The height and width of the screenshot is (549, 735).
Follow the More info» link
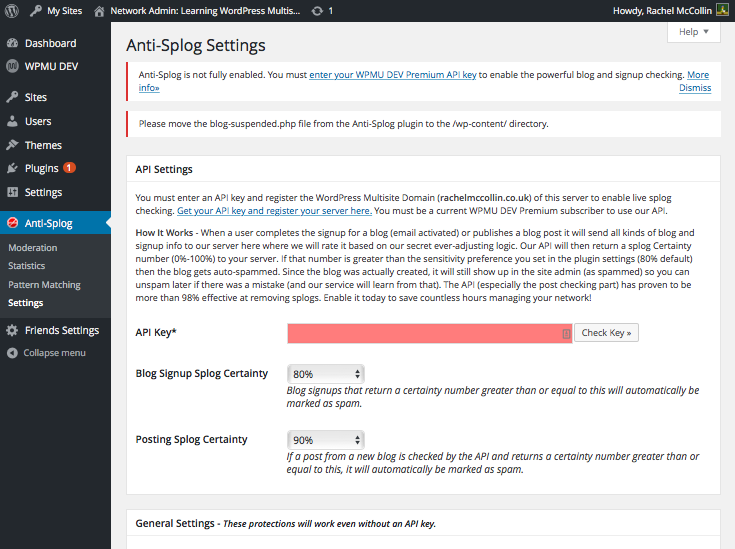click(x=698, y=75)
